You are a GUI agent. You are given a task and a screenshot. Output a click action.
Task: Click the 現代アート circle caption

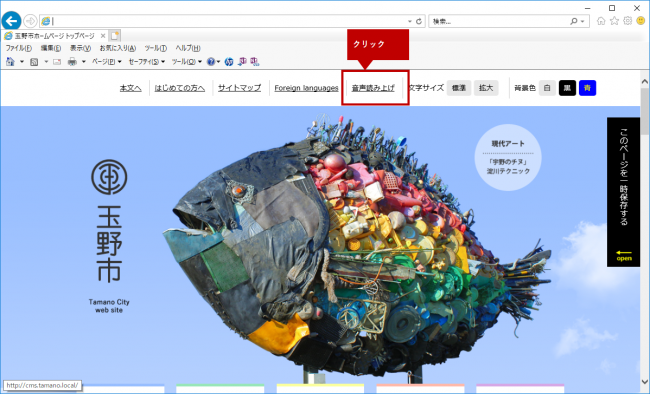(508, 158)
